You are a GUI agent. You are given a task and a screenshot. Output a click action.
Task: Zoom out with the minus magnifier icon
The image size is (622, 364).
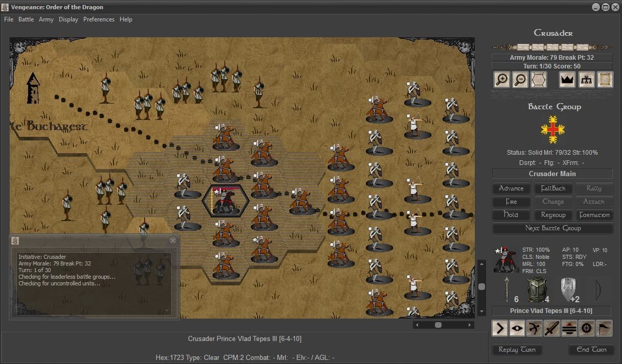(520, 80)
